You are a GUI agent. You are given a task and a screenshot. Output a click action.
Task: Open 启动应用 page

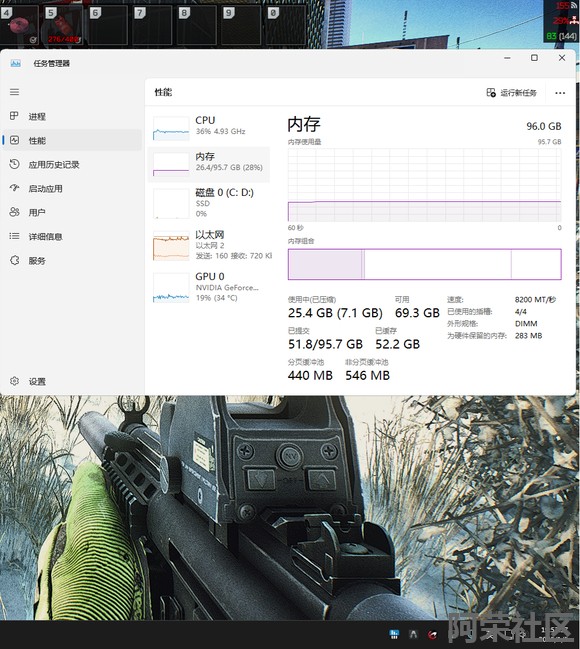point(72,188)
